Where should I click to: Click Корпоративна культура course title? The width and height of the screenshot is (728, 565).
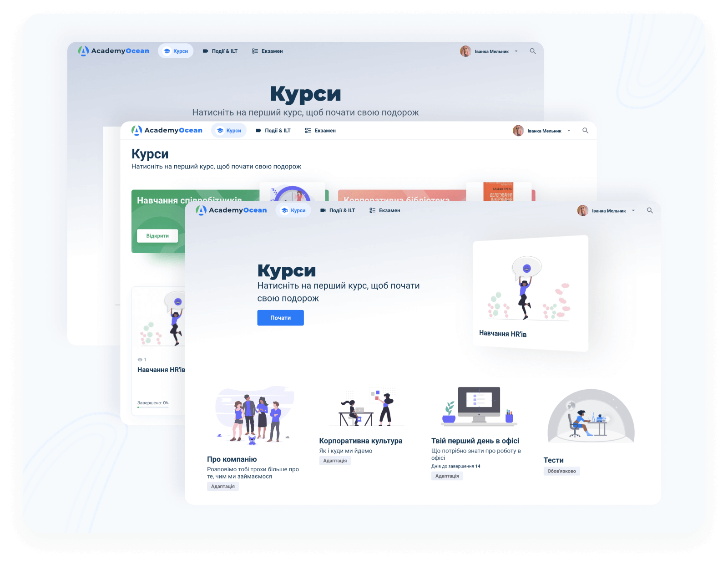pos(361,441)
